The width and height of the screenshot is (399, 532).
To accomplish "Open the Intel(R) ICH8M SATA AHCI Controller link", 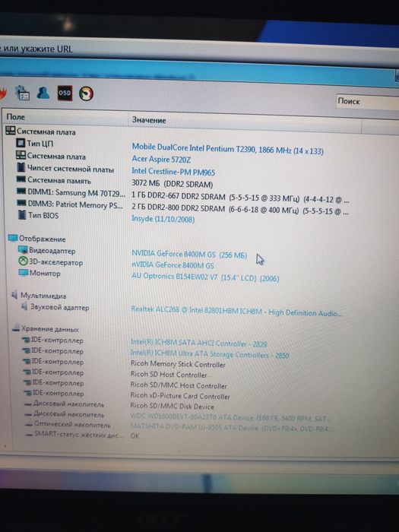I will pyautogui.click(x=199, y=343).
